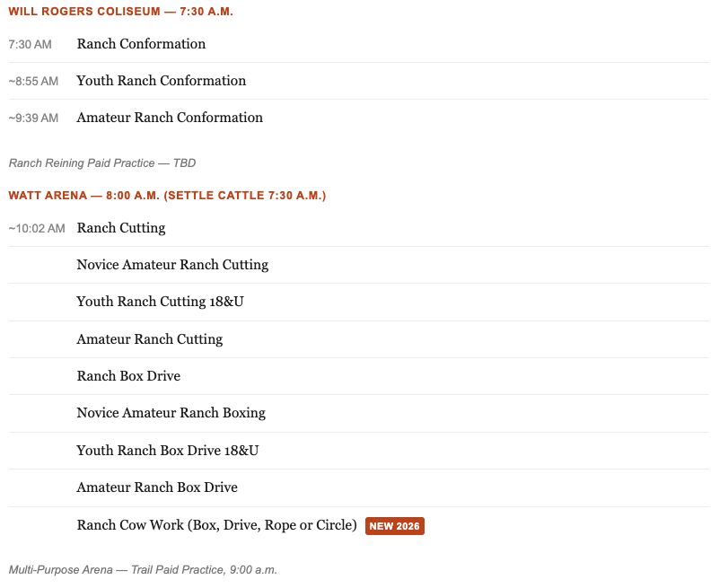728x588 pixels.
Task: Select the Ranch Cutting class row
Action: pos(359,228)
